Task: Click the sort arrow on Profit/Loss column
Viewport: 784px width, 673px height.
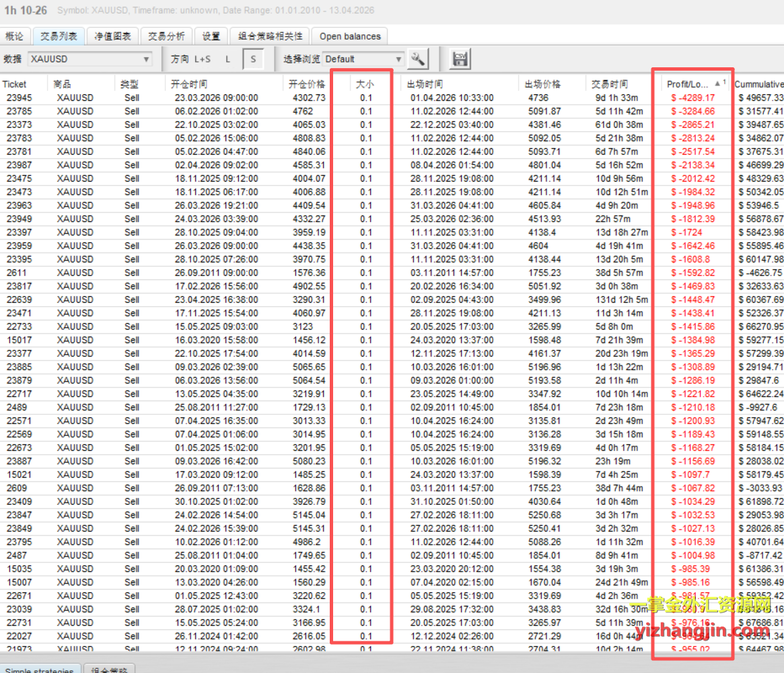Action: pos(718,83)
